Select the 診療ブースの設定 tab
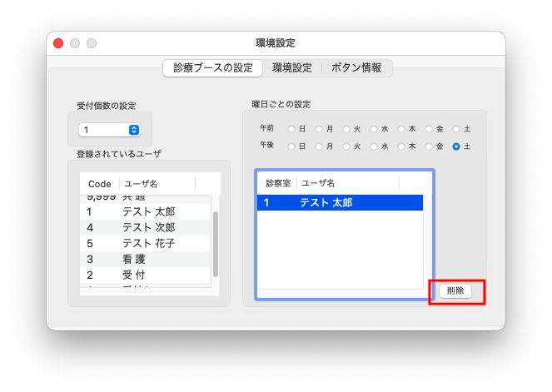Screen dimensions: 552x392 [x=212, y=68]
